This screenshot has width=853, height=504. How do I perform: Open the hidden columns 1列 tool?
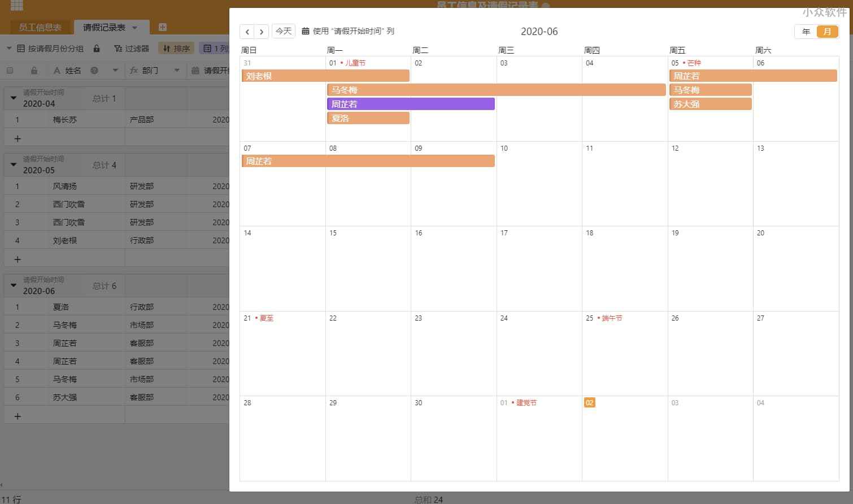point(215,49)
